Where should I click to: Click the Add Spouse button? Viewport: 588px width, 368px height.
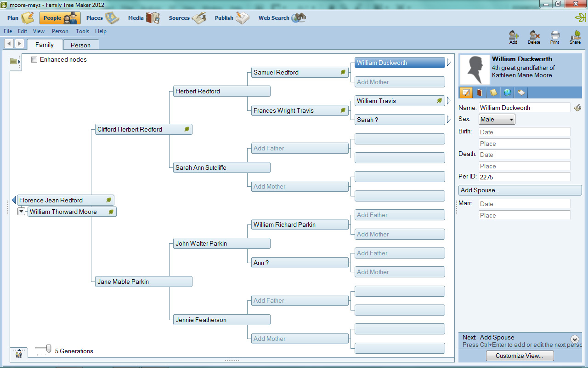coord(520,190)
